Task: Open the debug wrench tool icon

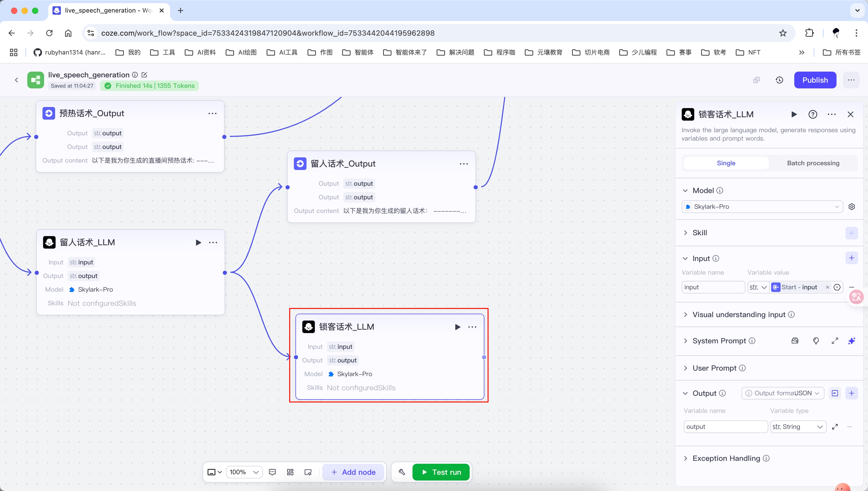Action: (401, 472)
